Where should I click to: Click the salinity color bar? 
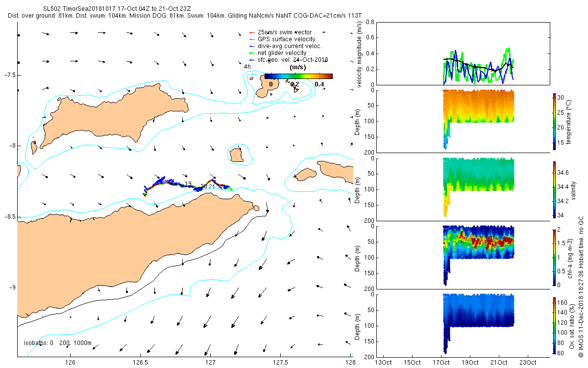pos(554,189)
